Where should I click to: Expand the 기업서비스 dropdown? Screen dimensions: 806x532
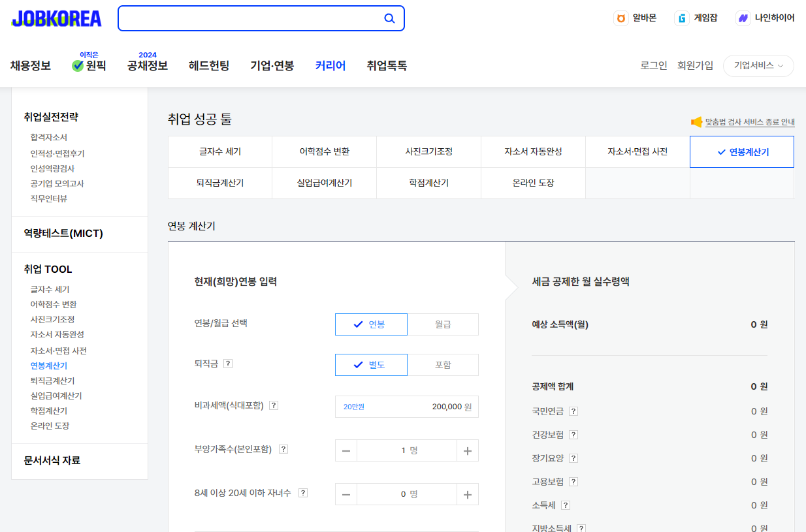click(x=758, y=65)
